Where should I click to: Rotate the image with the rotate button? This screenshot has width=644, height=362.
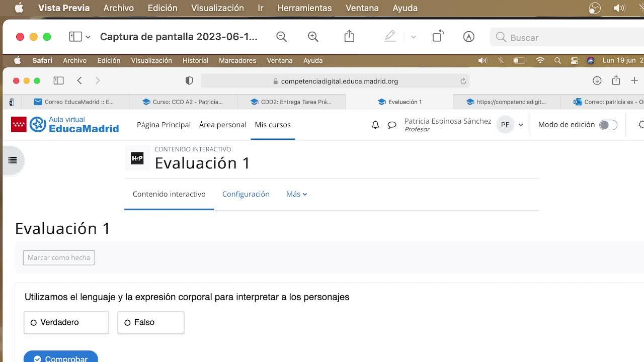pos(438,36)
